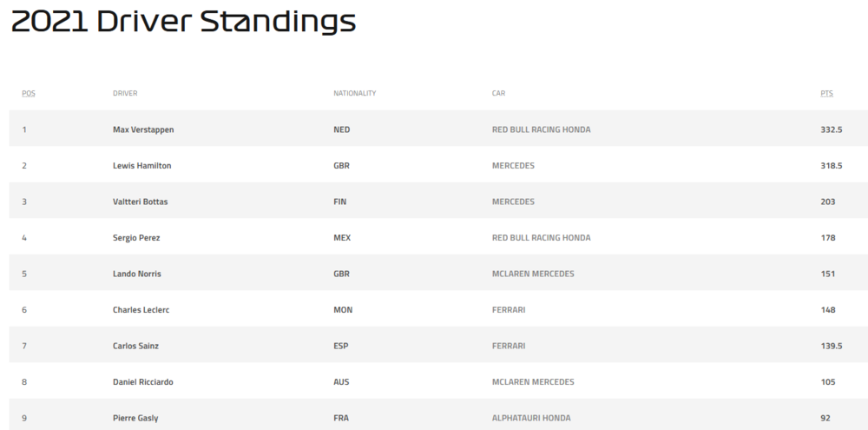Open Max Verstappen's driver page

point(144,129)
